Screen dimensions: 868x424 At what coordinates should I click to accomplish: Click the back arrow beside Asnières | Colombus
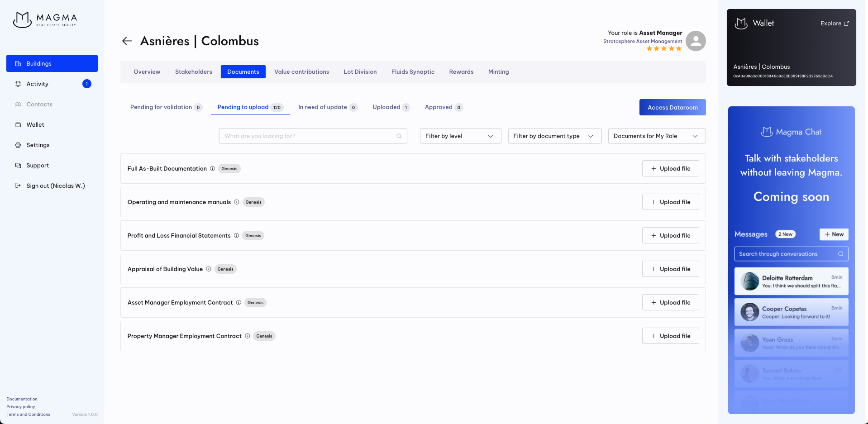[127, 41]
